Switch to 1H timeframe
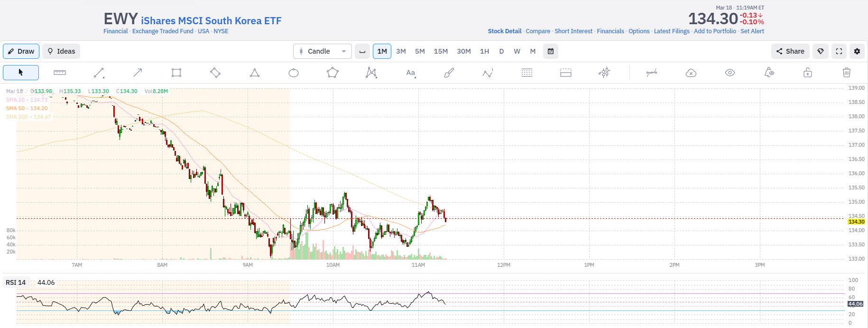 484,51
